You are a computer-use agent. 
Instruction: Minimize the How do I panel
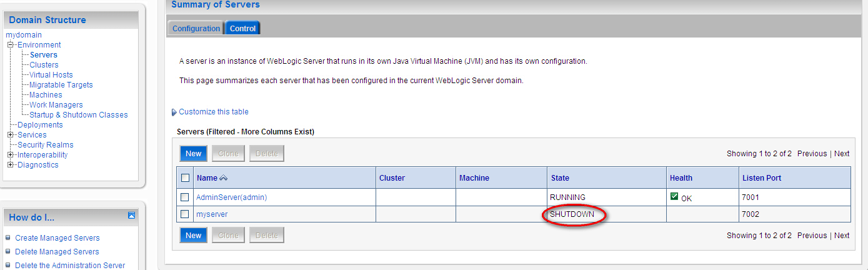(x=131, y=216)
